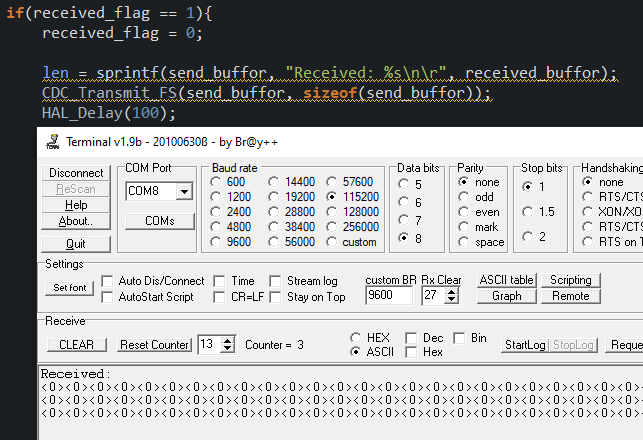Click the Reset Counter button
643x440 pixels.
point(154,345)
